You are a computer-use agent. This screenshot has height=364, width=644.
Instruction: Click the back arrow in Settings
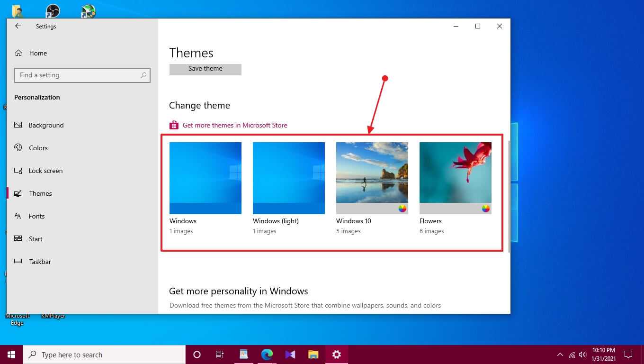[18, 27]
